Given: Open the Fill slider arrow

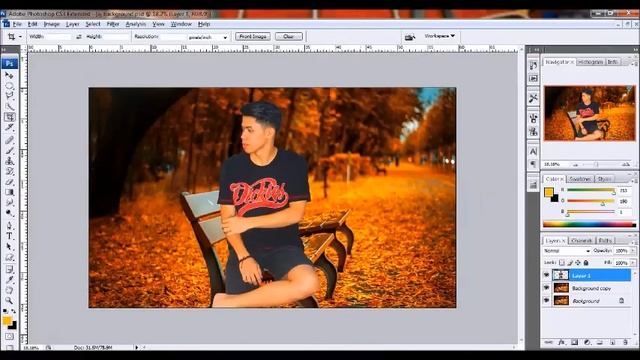Looking at the screenshot, I should 633,263.
